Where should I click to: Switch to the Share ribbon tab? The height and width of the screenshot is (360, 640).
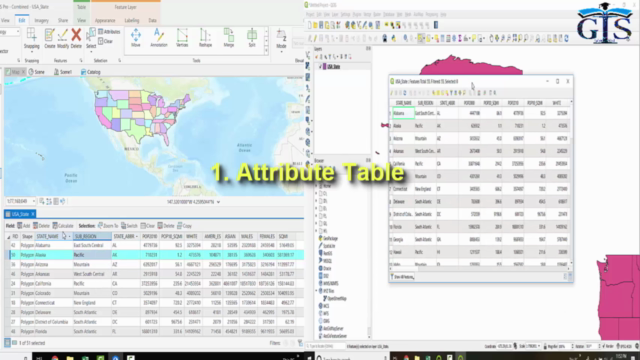click(x=63, y=20)
